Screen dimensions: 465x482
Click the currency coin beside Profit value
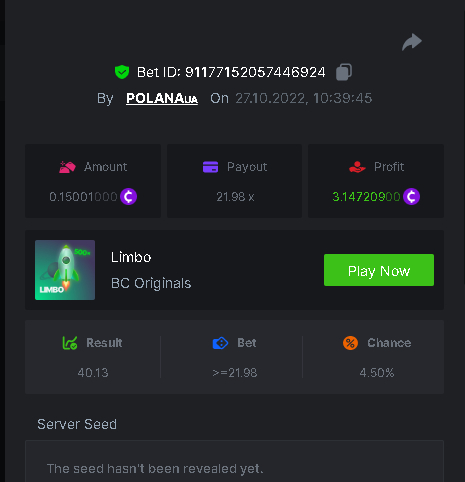coord(411,197)
